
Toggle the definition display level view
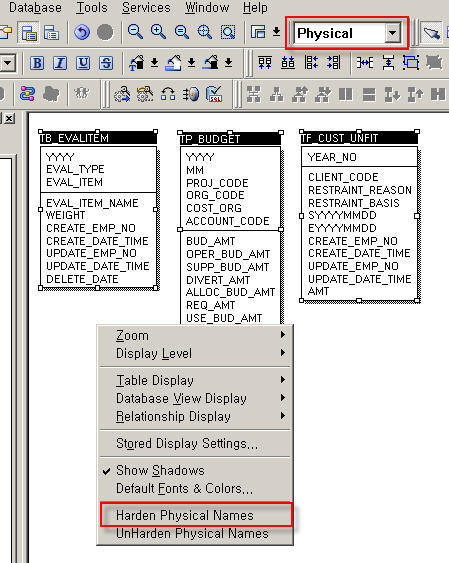click(51, 33)
